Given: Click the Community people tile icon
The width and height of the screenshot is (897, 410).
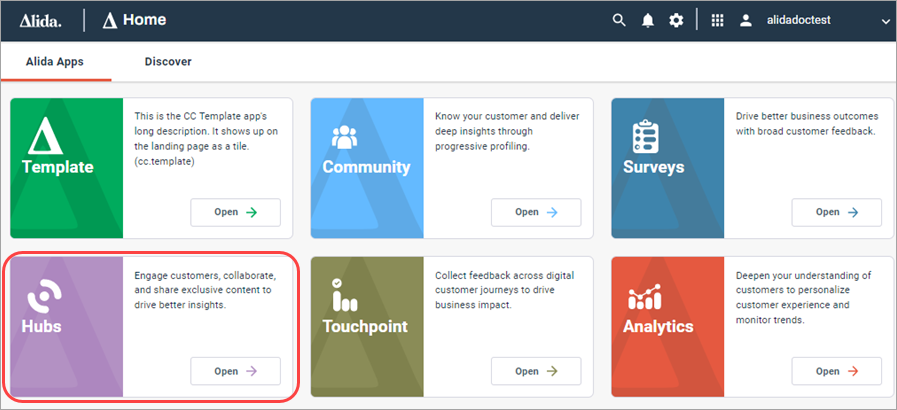Looking at the screenshot, I should pyautogui.click(x=344, y=138).
